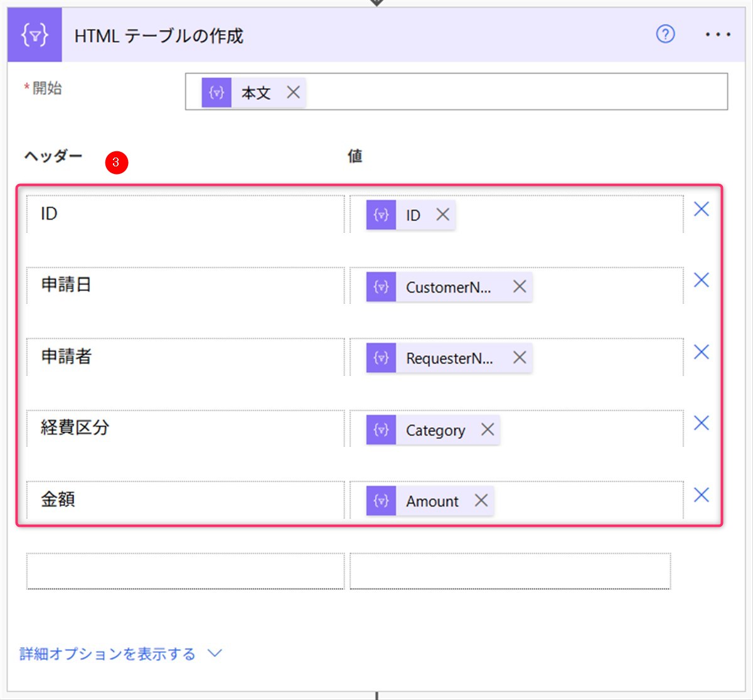753x700 pixels.
Task: Click the empty header input field
Action: point(186,571)
